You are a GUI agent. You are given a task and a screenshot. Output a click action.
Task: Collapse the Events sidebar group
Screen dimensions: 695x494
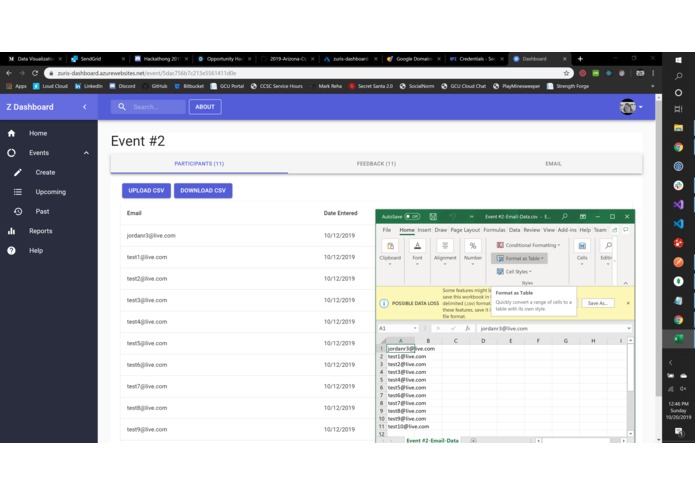pos(86,153)
